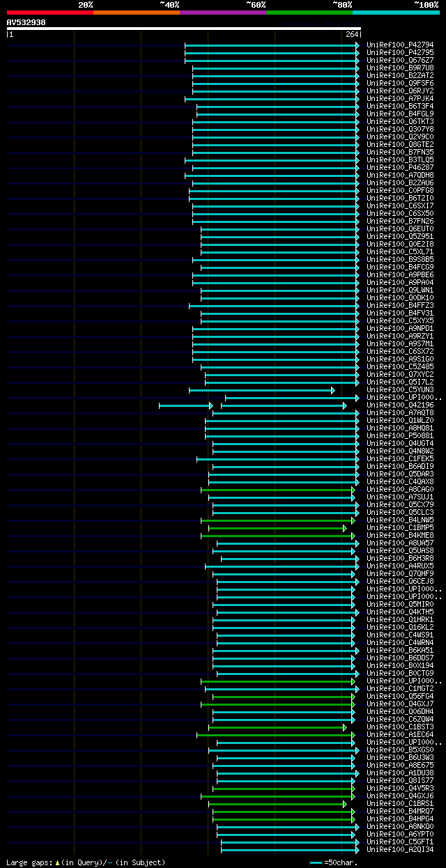Select label UniRef100_Q42196
Viewport: 446px width, 868px height.
click(400, 405)
